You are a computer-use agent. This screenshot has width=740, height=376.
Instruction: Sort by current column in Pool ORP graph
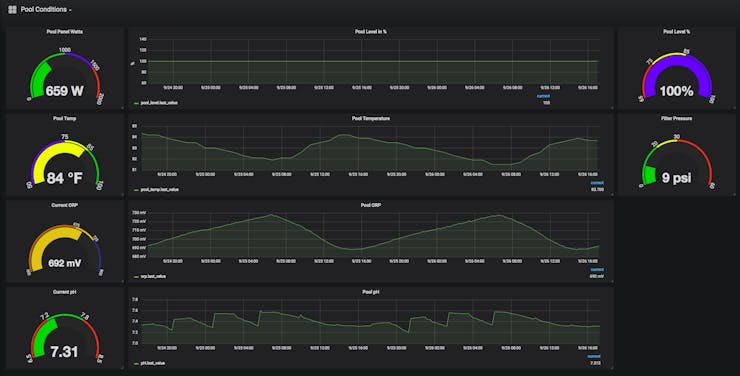[x=597, y=270]
